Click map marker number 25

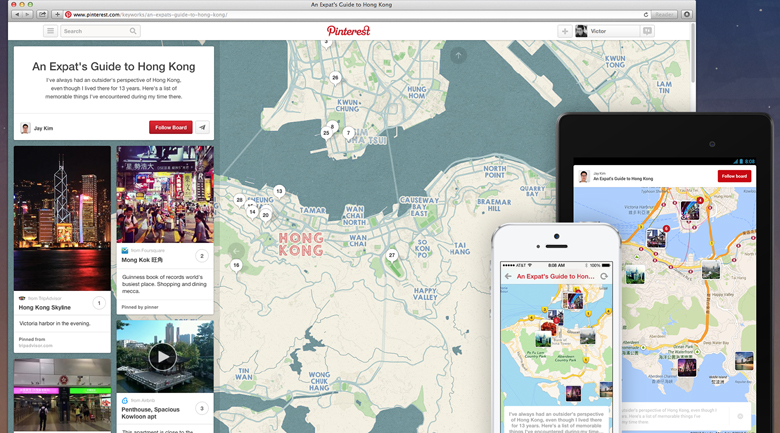pyautogui.click(x=326, y=133)
